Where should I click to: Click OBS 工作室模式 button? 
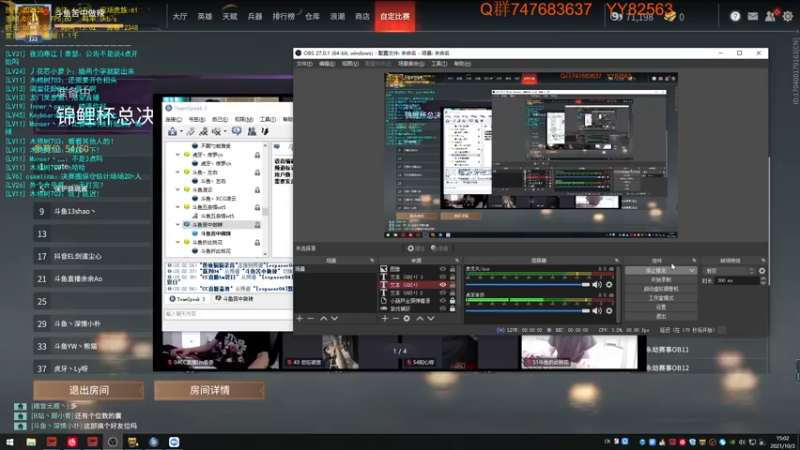[x=661, y=298]
